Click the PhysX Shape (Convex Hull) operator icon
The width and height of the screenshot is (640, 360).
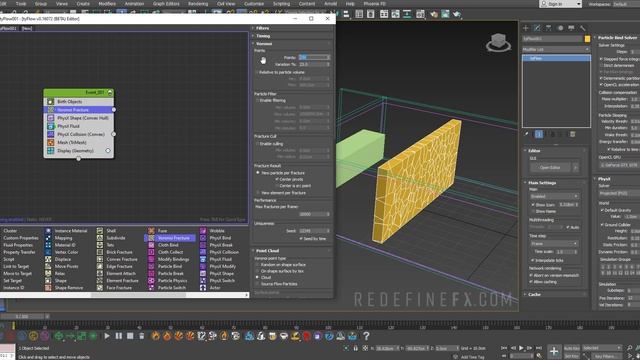[51, 118]
